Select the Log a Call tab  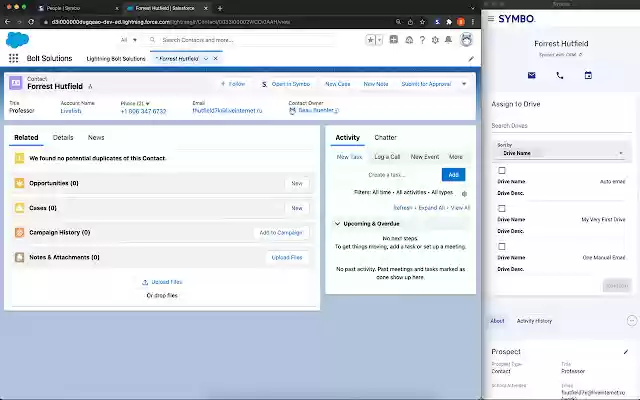387,157
